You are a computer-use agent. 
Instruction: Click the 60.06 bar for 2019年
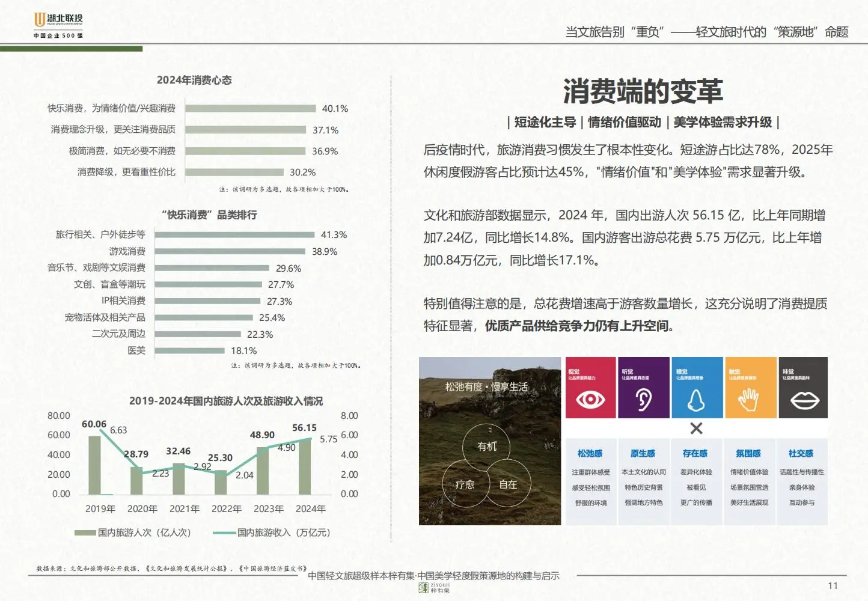pyautogui.click(x=94, y=465)
